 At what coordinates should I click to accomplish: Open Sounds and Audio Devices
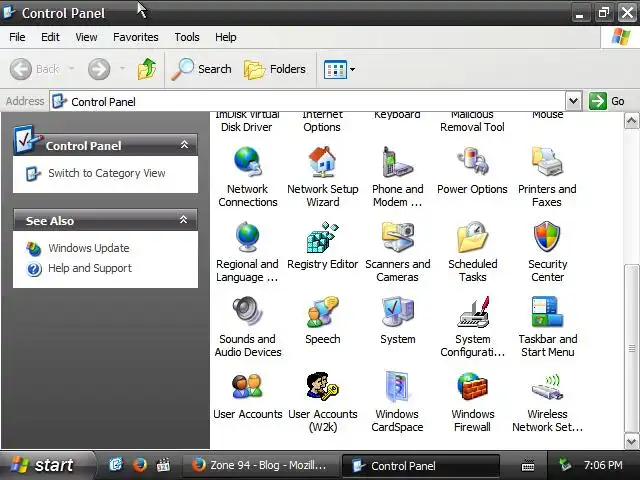(x=247, y=312)
